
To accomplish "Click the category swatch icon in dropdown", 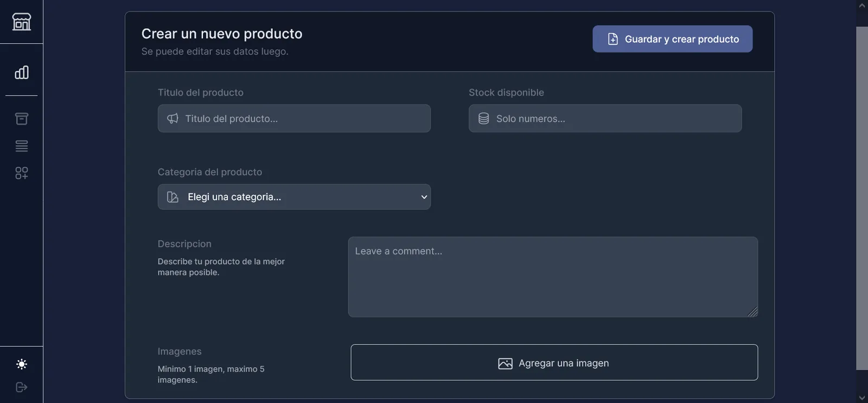I will tap(173, 197).
